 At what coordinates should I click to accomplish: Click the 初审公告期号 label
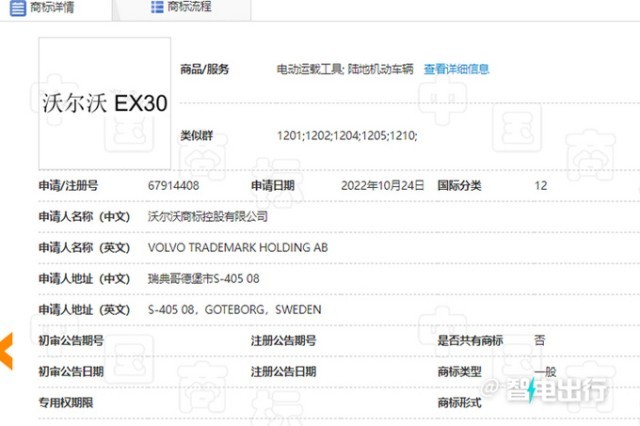coord(71,340)
